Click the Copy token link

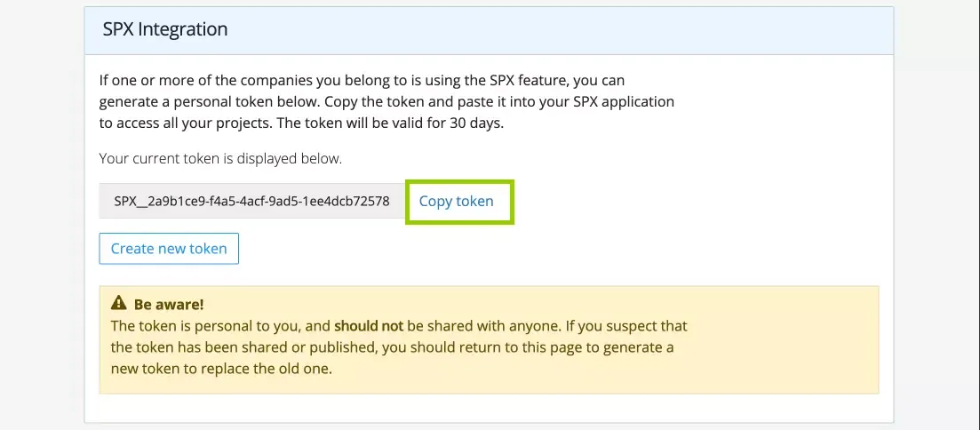coord(457,202)
